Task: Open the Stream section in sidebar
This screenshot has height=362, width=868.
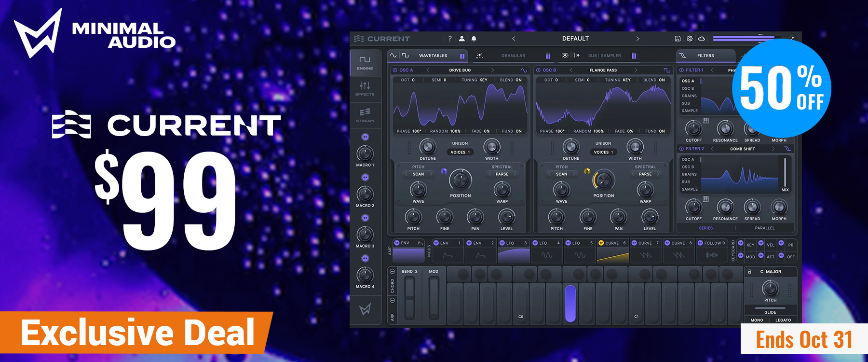Action: (x=365, y=115)
